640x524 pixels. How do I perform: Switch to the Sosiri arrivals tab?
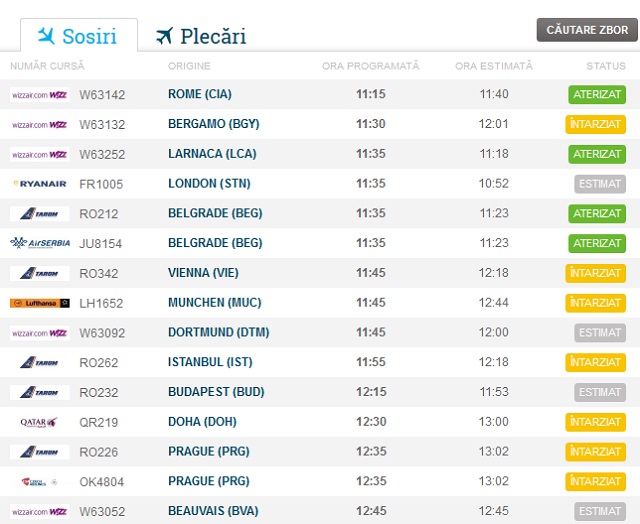click(x=77, y=37)
